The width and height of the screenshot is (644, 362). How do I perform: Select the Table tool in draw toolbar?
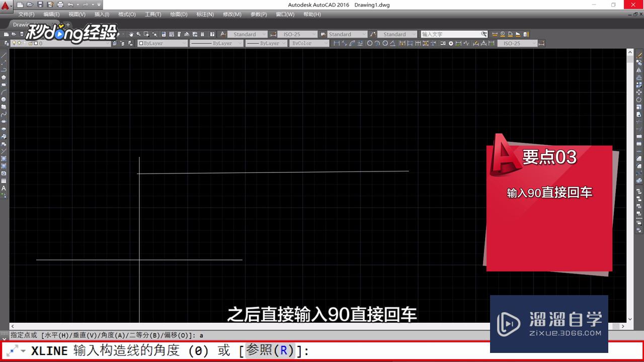tap(4, 181)
